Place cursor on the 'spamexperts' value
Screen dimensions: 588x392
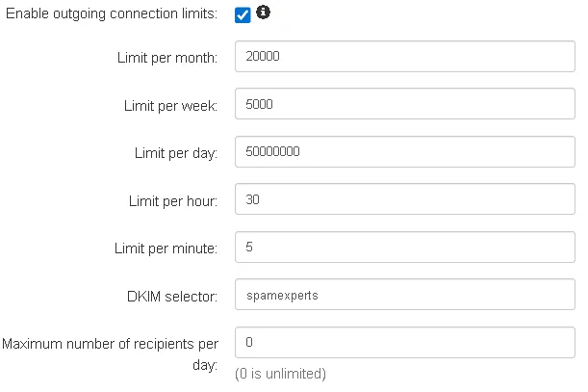click(x=281, y=296)
